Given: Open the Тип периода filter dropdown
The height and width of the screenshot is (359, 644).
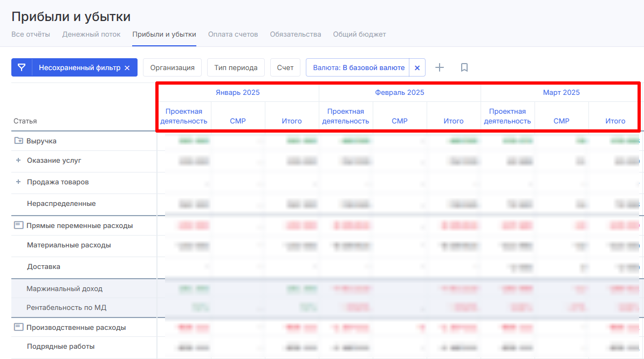Looking at the screenshot, I should click(x=236, y=67).
